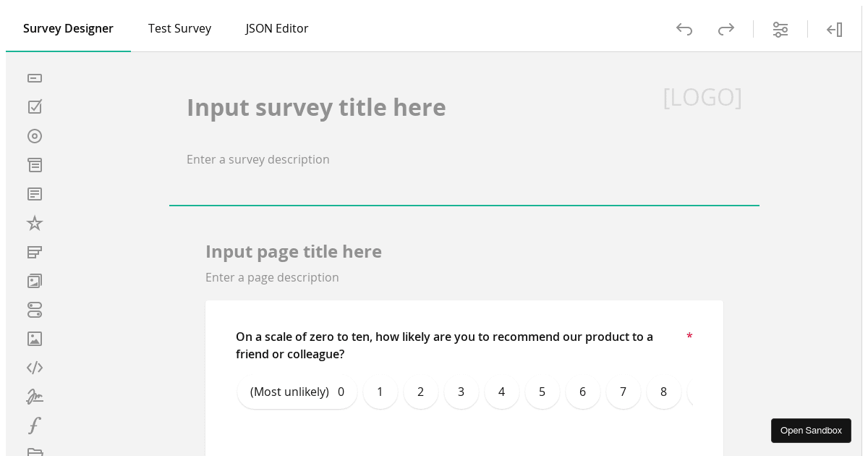Screen dimensions: 868x456
Task: Collapse the side panel with arrow icon
Action: pos(835,29)
